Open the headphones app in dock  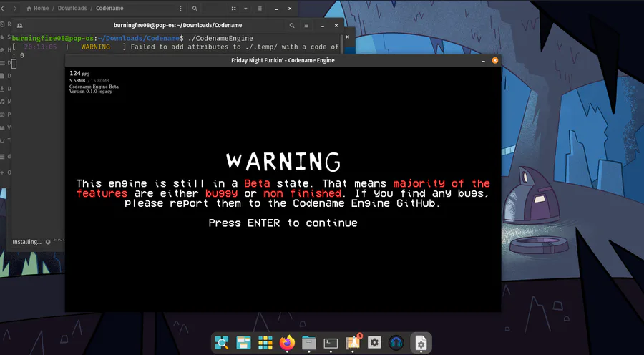(396, 343)
